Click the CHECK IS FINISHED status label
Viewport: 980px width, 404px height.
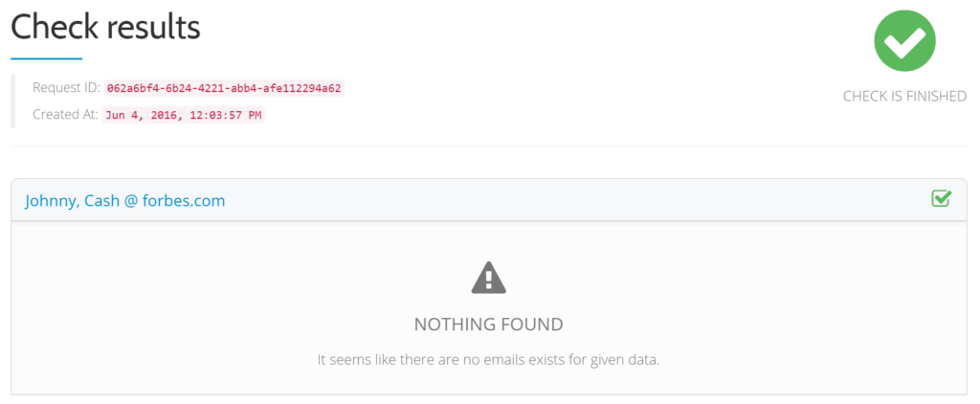point(904,97)
